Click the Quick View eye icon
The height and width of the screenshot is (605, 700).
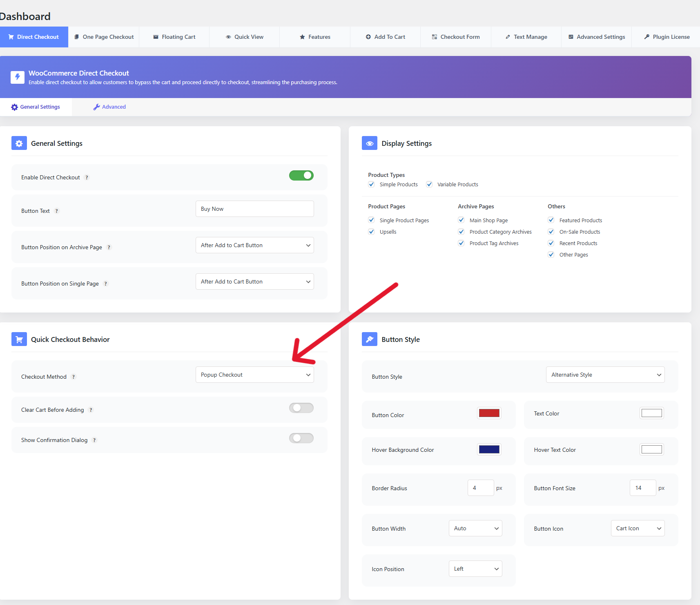tap(228, 37)
